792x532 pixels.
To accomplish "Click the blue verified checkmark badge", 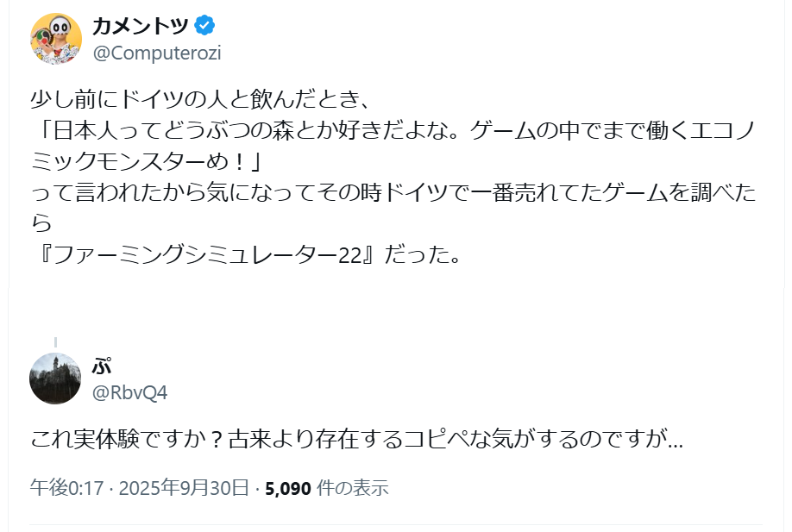I will (204, 26).
